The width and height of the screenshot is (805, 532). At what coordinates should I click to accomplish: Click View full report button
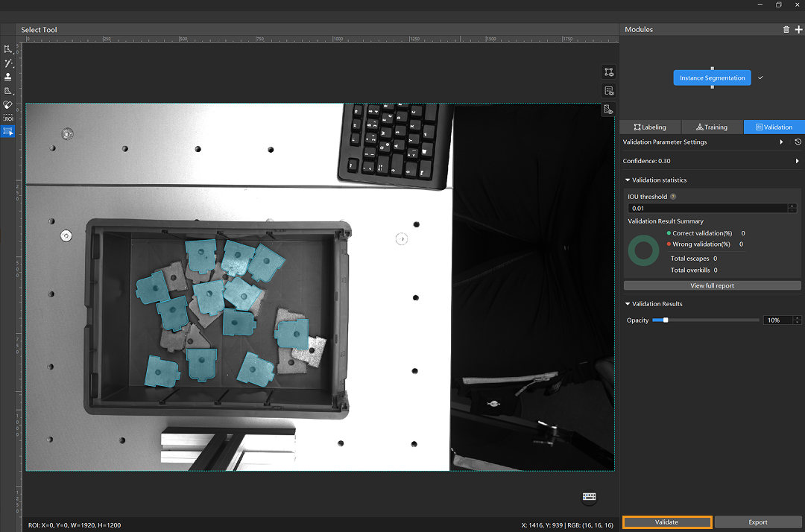(x=712, y=285)
